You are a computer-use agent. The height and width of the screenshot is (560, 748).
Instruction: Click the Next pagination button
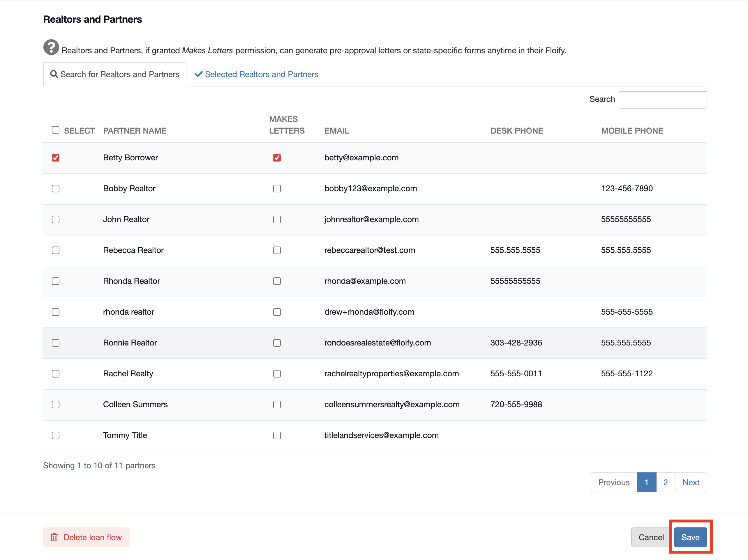(x=691, y=482)
